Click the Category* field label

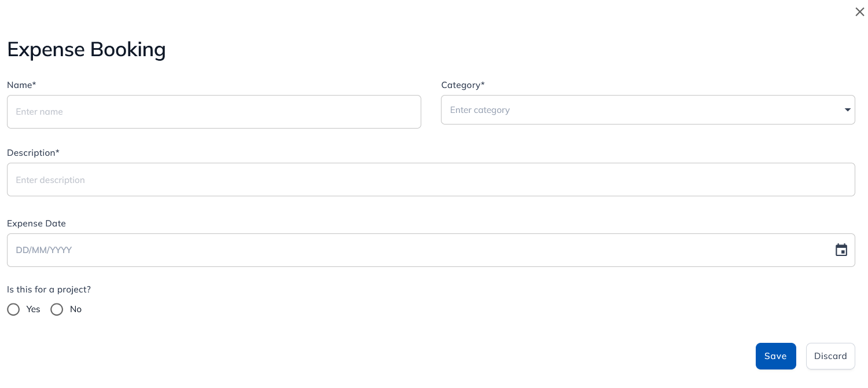(x=463, y=85)
